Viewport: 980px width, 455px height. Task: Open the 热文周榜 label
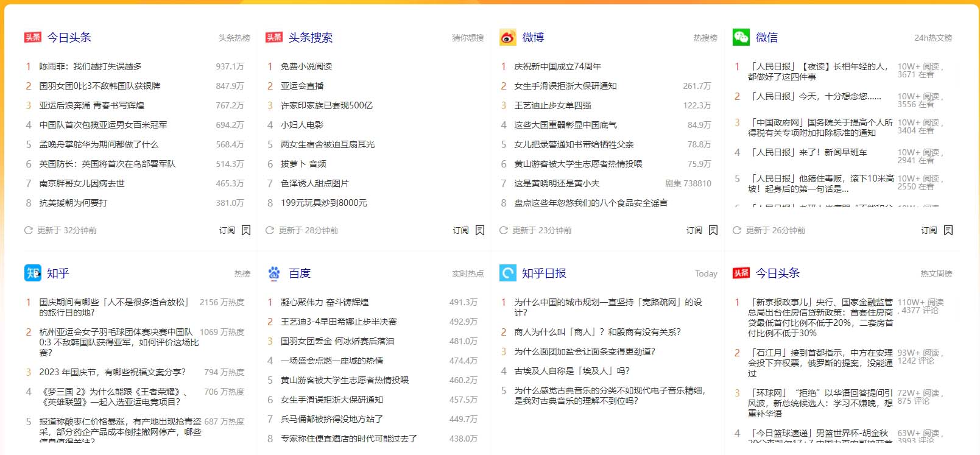[937, 273]
